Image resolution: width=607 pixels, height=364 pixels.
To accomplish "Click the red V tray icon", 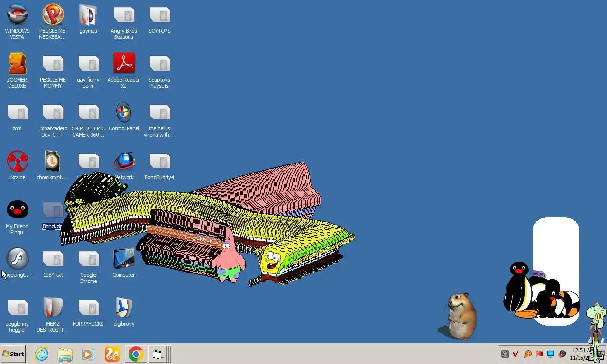I will pos(516,354).
